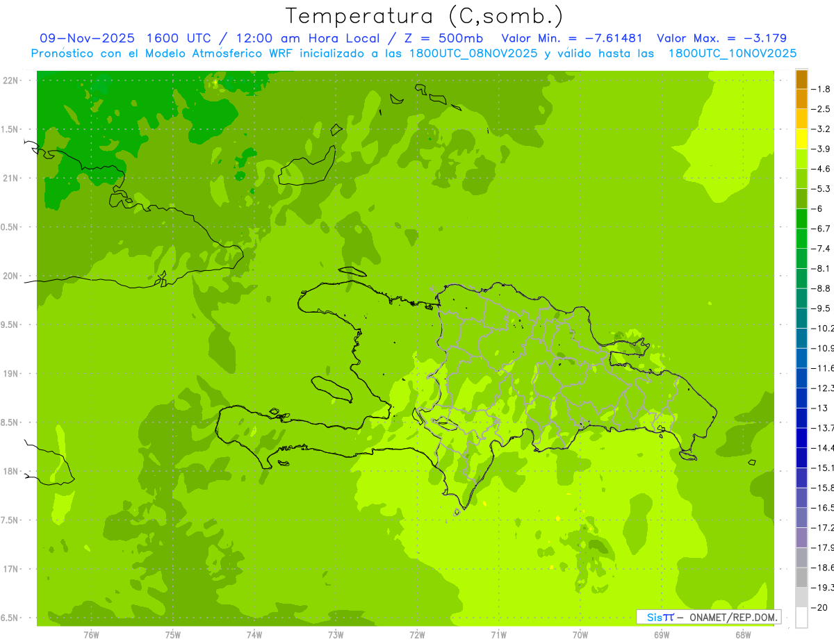Click the "22N" latitude label
The width and height of the screenshot is (834, 644).
point(10,81)
